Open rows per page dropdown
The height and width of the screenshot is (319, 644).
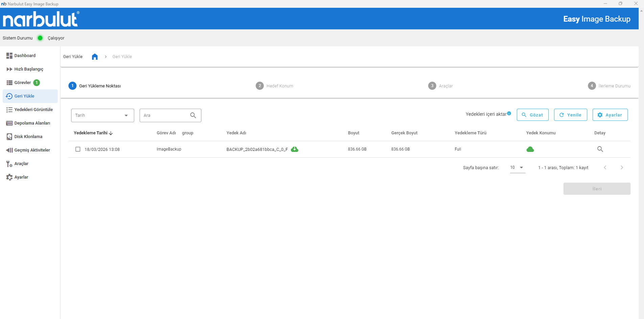click(517, 168)
